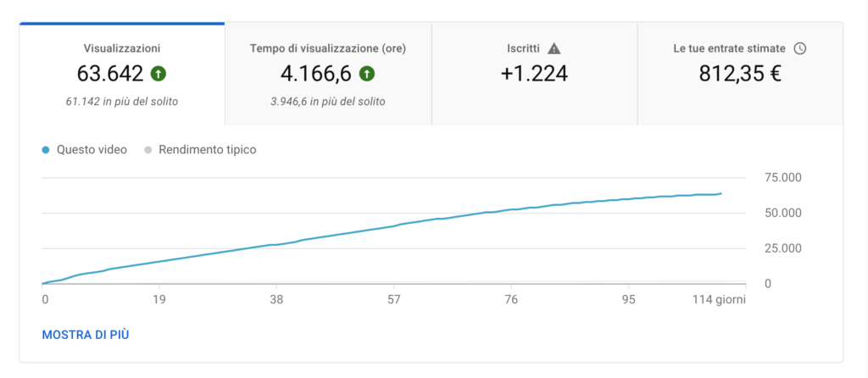This screenshot has height=378, width=868.
Task: Click '61.142 in più del solito' text
Action: coord(122,102)
